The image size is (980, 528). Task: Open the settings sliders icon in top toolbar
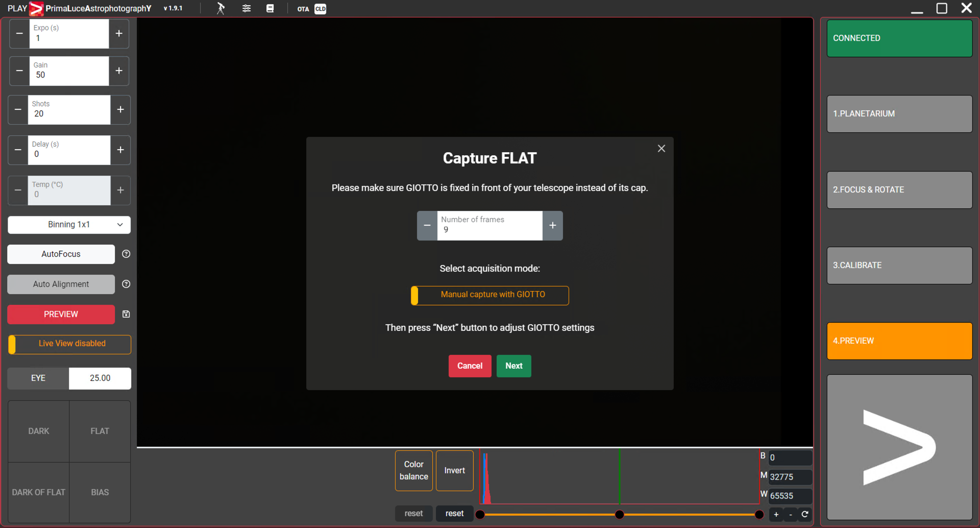[247, 8]
